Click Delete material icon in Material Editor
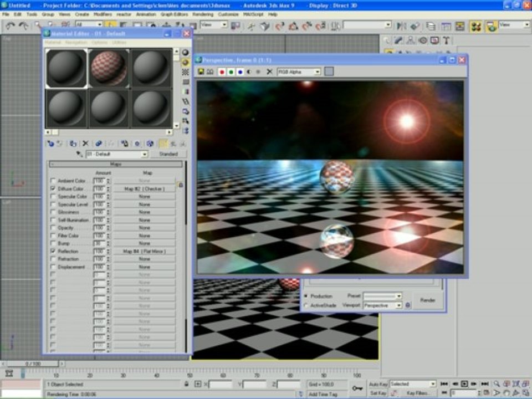The image size is (532, 399). [x=85, y=144]
